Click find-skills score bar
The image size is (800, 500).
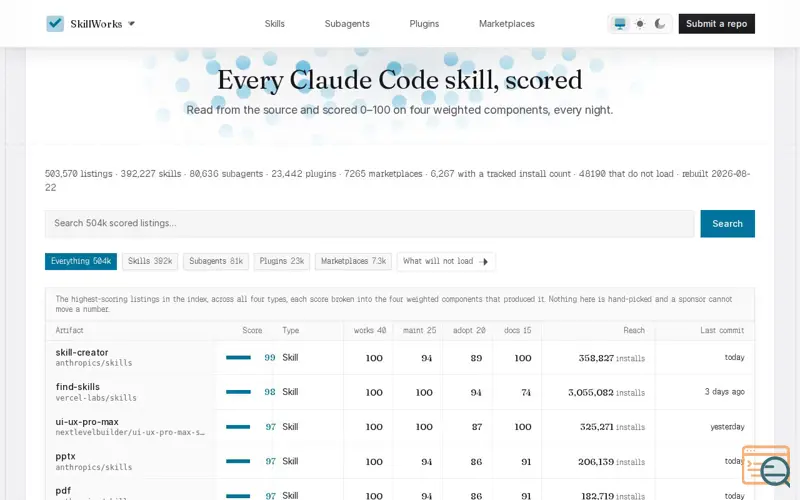click(x=238, y=392)
